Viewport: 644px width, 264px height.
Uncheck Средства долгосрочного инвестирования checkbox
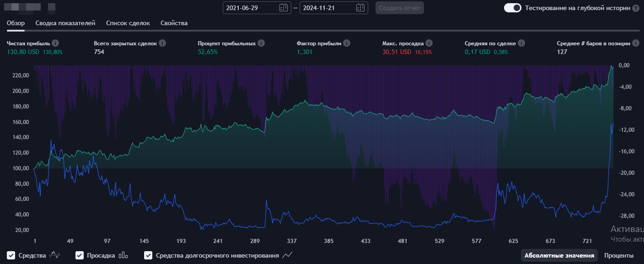point(148,255)
